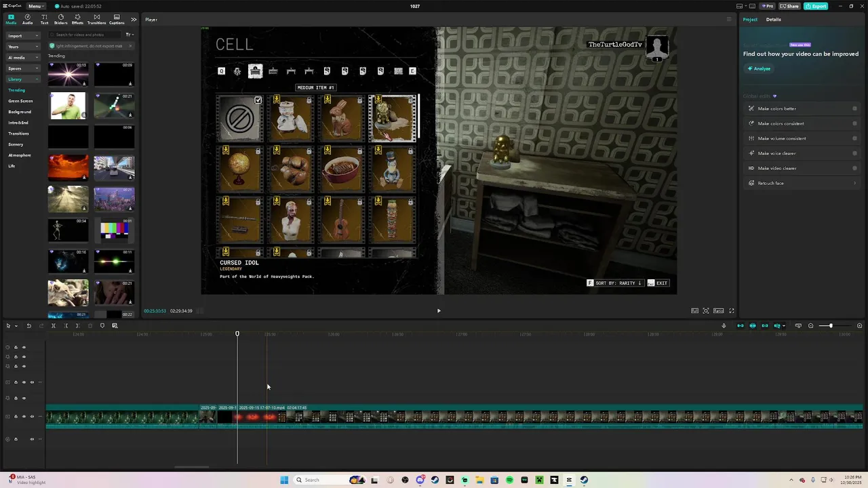Dismiss the copyright infringement notice
The width and height of the screenshot is (868, 488).
click(x=129, y=46)
